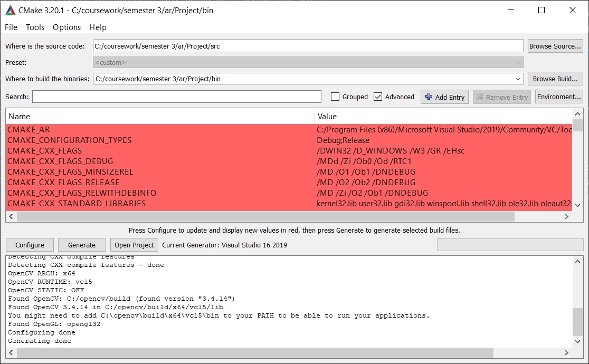This screenshot has width=589, height=364.
Task: Click into the Search field
Action: coord(177,97)
